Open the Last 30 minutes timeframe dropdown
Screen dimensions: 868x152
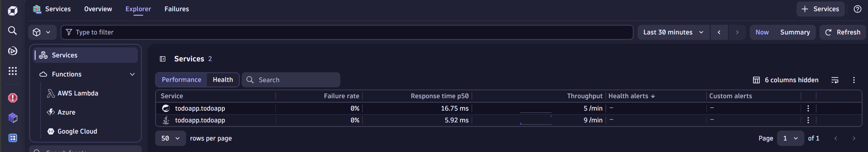tap(673, 32)
